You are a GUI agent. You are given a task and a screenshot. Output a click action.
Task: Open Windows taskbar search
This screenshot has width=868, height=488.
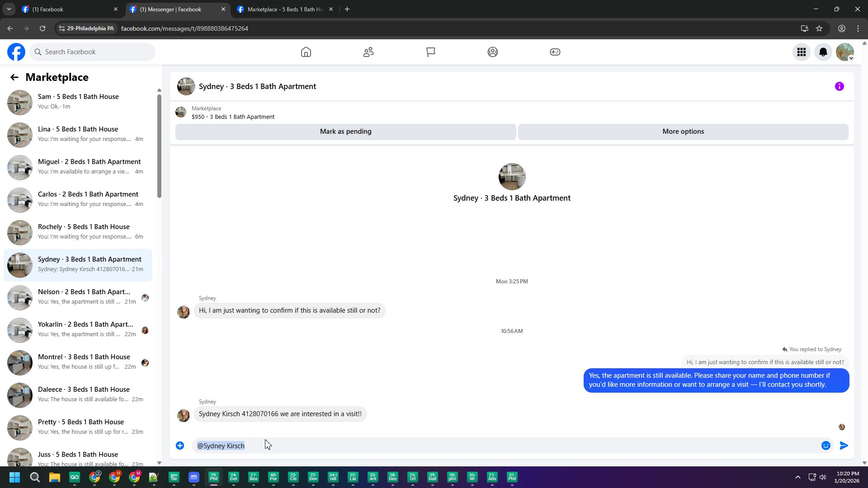[35, 477]
